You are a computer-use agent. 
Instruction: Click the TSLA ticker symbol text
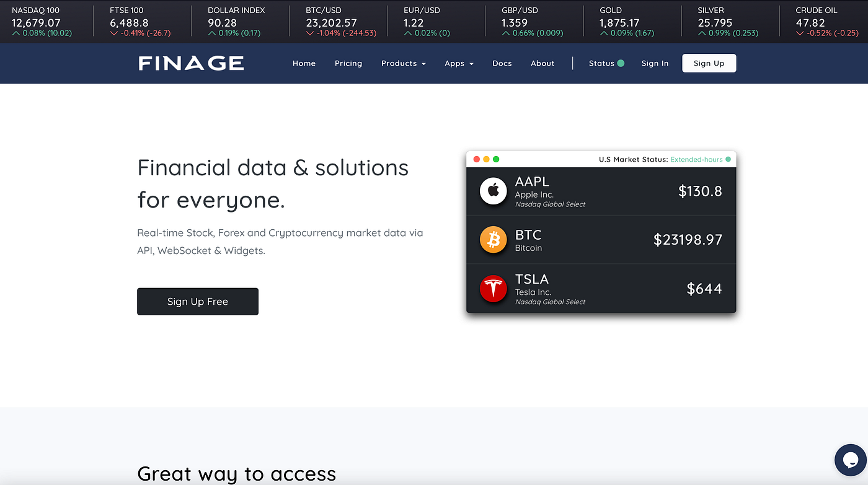(532, 279)
